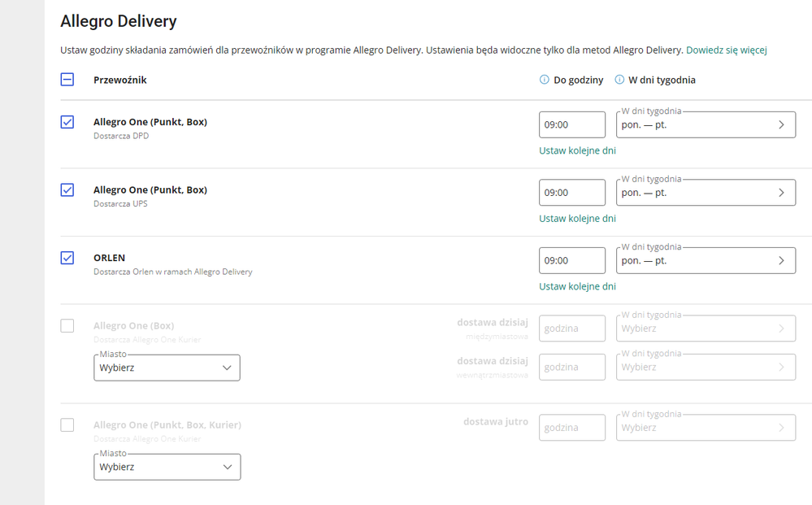Image resolution: width=812 pixels, height=505 pixels.
Task: Click the Do godziny column header
Action: click(579, 80)
